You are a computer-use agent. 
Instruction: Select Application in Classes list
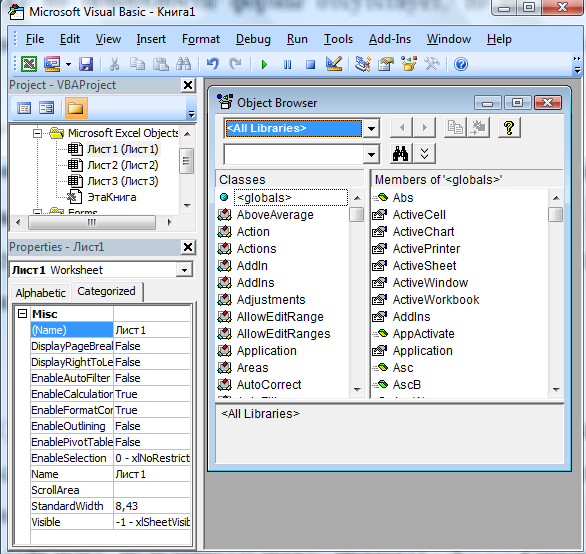pos(266,351)
